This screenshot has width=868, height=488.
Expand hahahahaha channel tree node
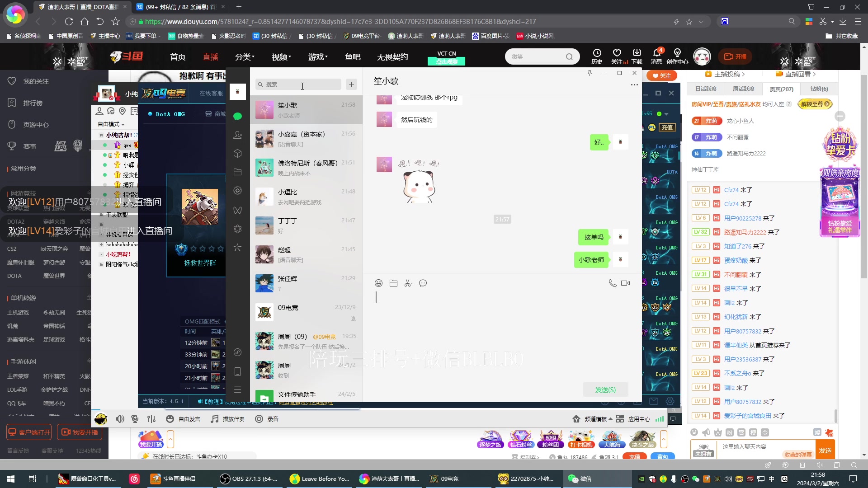(101, 244)
